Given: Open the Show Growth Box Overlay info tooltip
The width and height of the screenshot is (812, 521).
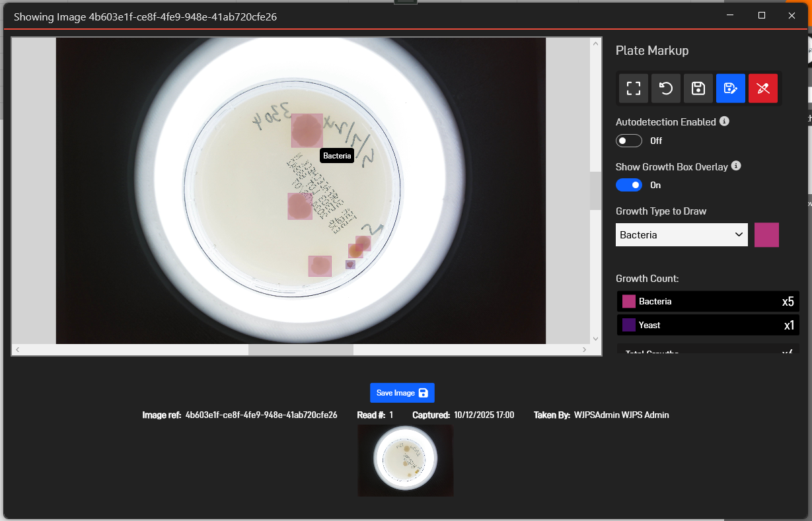Looking at the screenshot, I should [x=736, y=166].
